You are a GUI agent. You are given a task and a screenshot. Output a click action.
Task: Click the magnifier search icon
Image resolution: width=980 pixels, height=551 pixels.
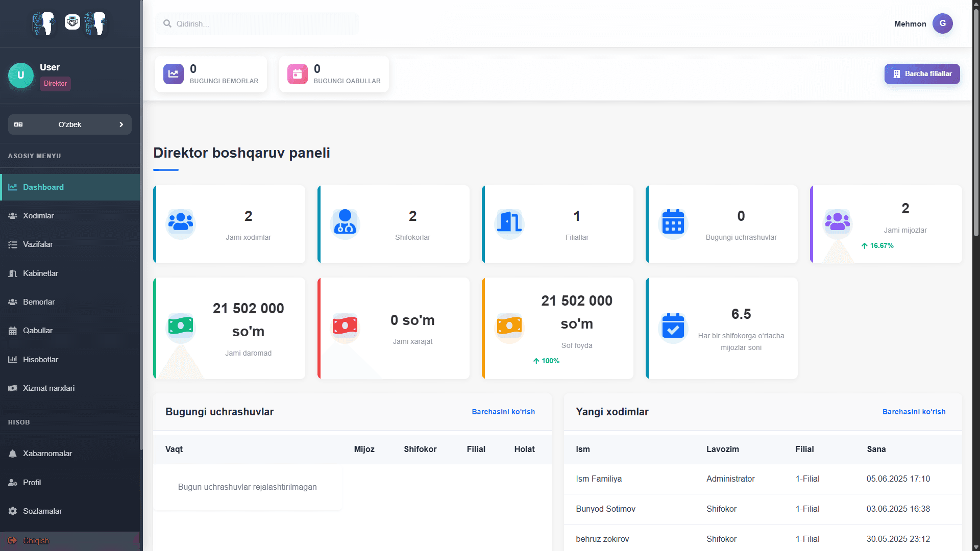click(x=167, y=23)
